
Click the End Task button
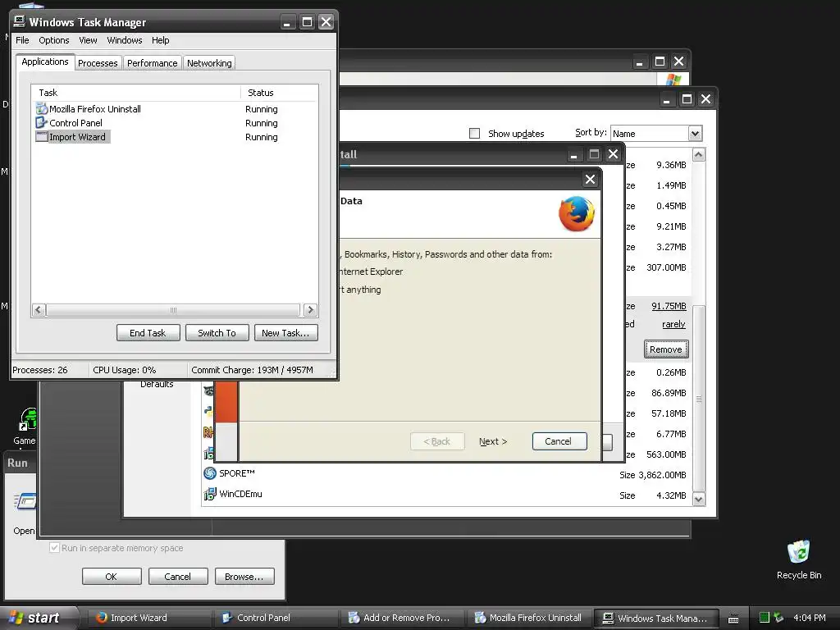point(148,333)
